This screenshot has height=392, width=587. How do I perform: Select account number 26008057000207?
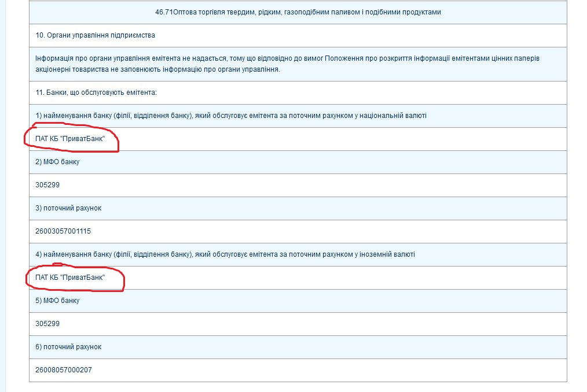[63, 370]
